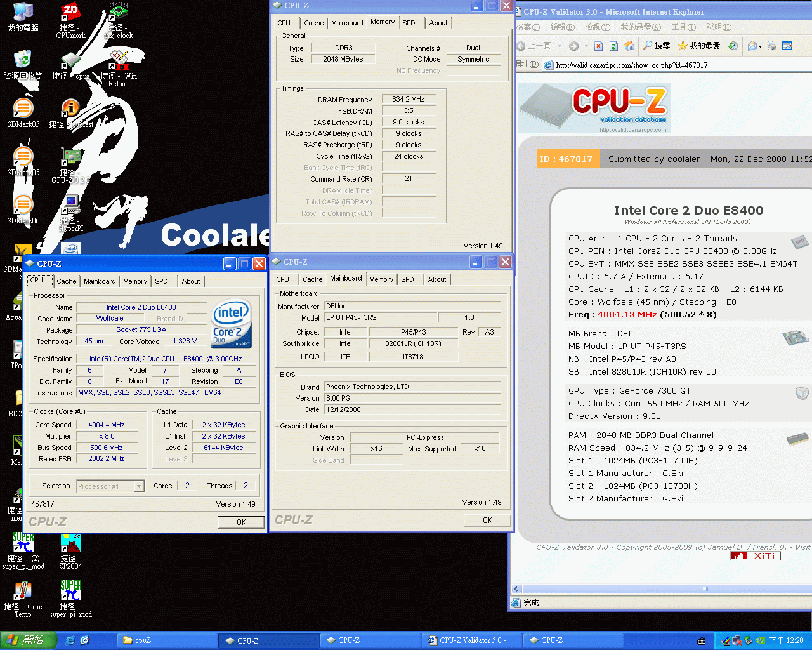Open the CPUmark shortcut icon

tap(70, 21)
